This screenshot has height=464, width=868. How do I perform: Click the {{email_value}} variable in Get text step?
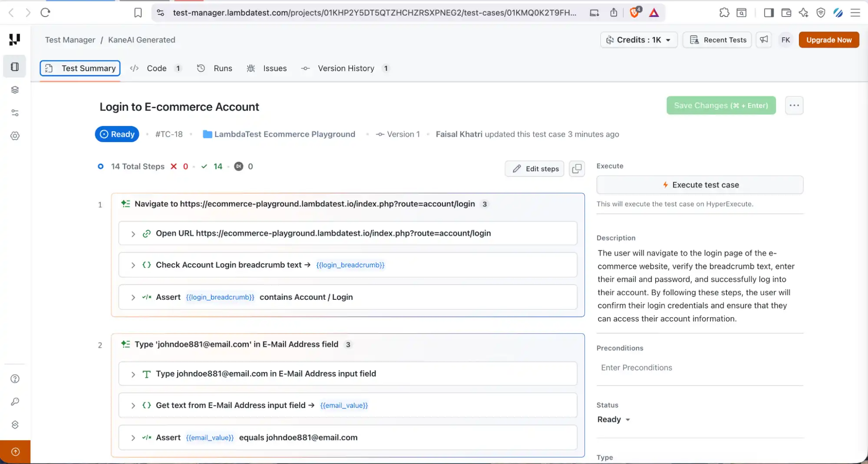344,405
